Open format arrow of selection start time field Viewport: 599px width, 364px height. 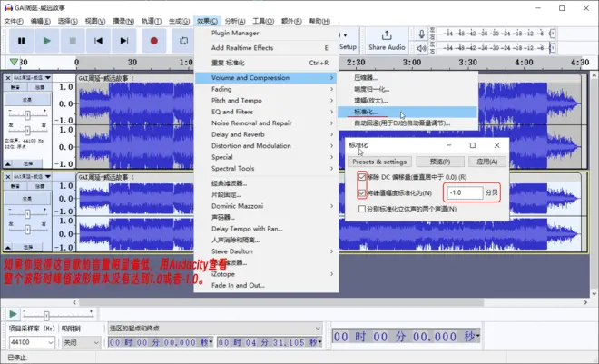click(211, 342)
